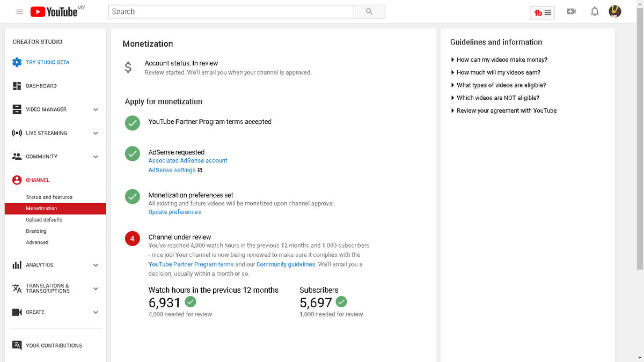Open the notifications bell
The width and height of the screenshot is (644, 362).
pos(594,11)
